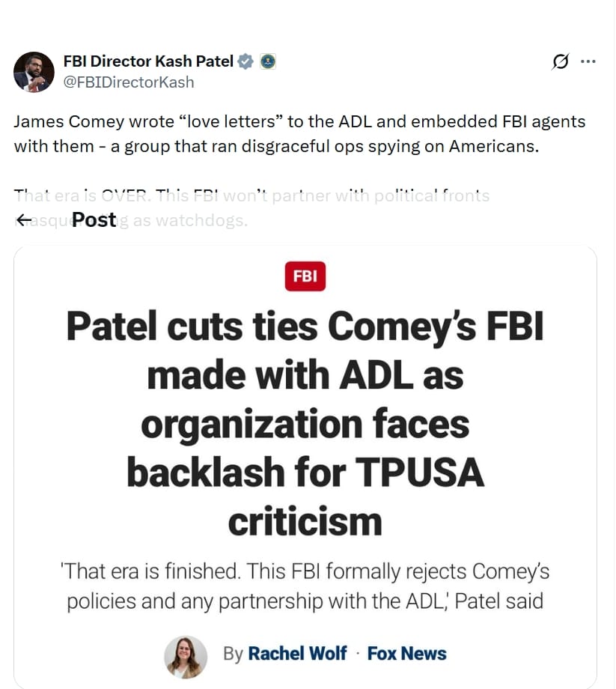This screenshot has height=689, width=616.
Task: Click the FBI seal affiliation badge
Action: (x=268, y=61)
